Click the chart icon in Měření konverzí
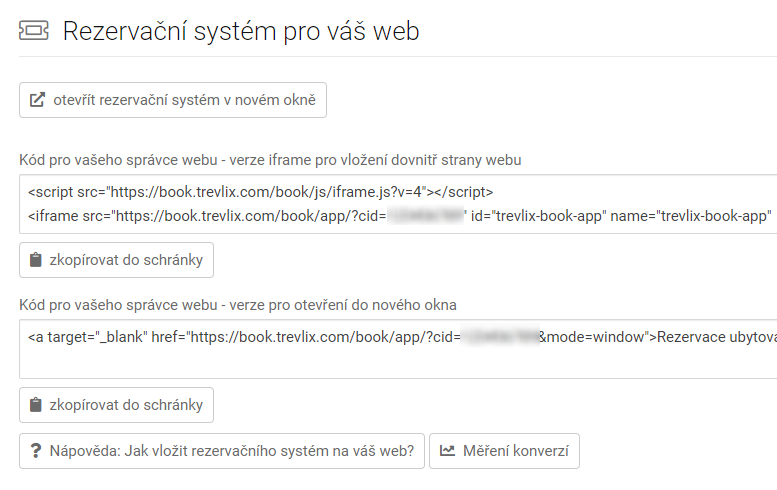The height and width of the screenshot is (490, 777). pos(447,451)
